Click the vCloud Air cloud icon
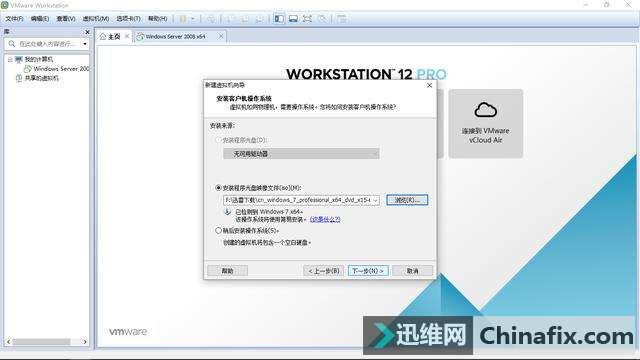The height and width of the screenshot is (360, 640). (x=485, y=110)
